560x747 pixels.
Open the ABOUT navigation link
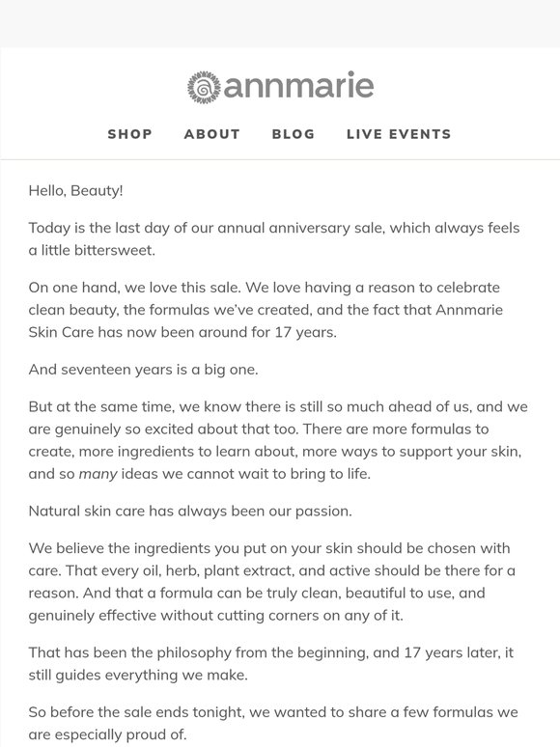click(x=212, y=134)
